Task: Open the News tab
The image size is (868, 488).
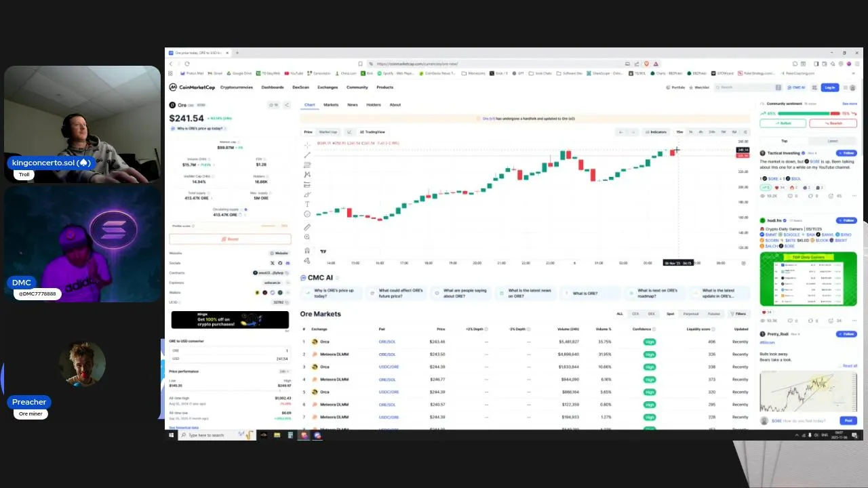Action: point(353,105)
